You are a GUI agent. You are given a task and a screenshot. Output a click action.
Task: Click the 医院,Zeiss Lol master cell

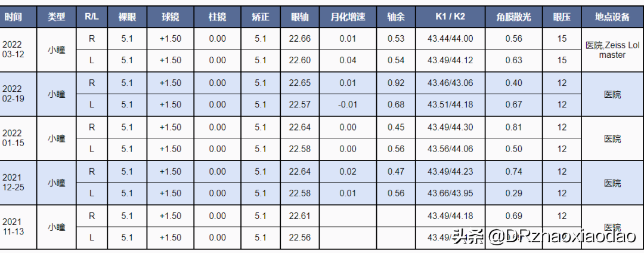point(612,50)
